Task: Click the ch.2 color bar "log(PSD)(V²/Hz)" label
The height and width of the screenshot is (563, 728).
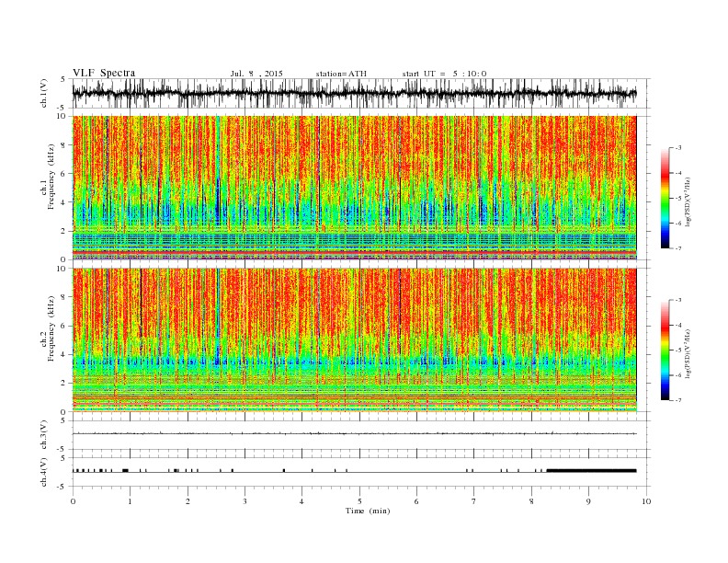Action: pos(688,353)
